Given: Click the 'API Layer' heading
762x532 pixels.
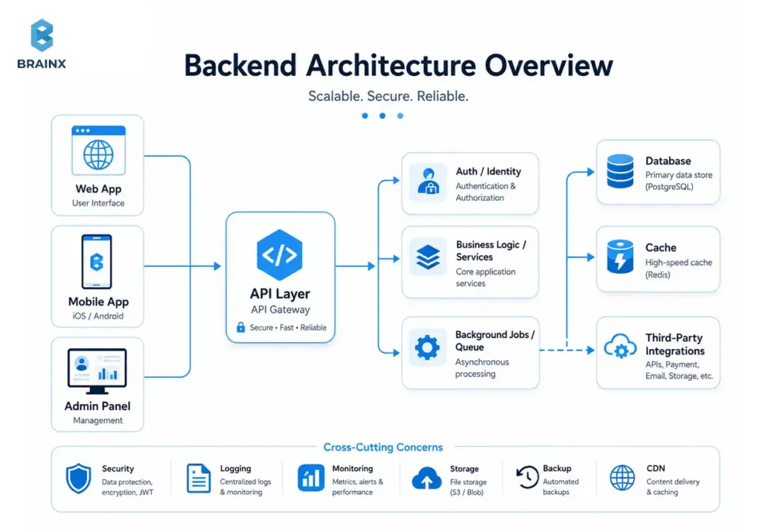Looking at the screenshot, I should 280,294.
